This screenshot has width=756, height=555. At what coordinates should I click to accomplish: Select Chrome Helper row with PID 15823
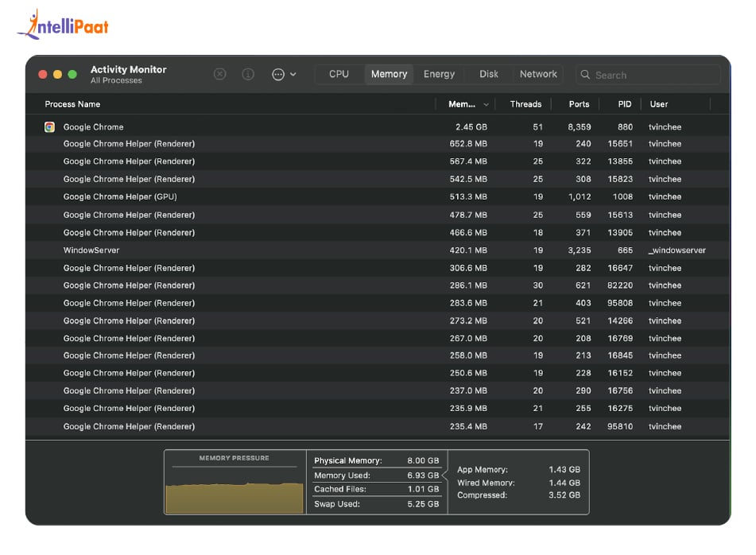pyautogui.click(x=378, y=179)
